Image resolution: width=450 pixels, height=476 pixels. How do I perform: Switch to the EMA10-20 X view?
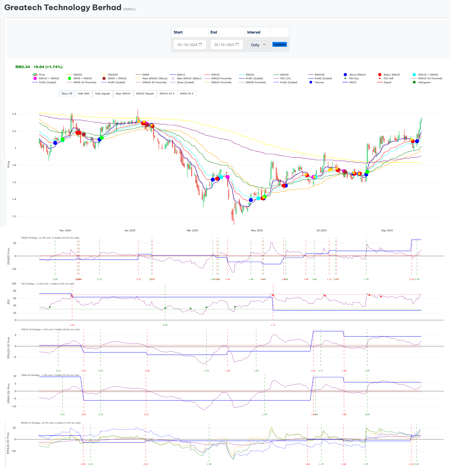tap(167, 94)
